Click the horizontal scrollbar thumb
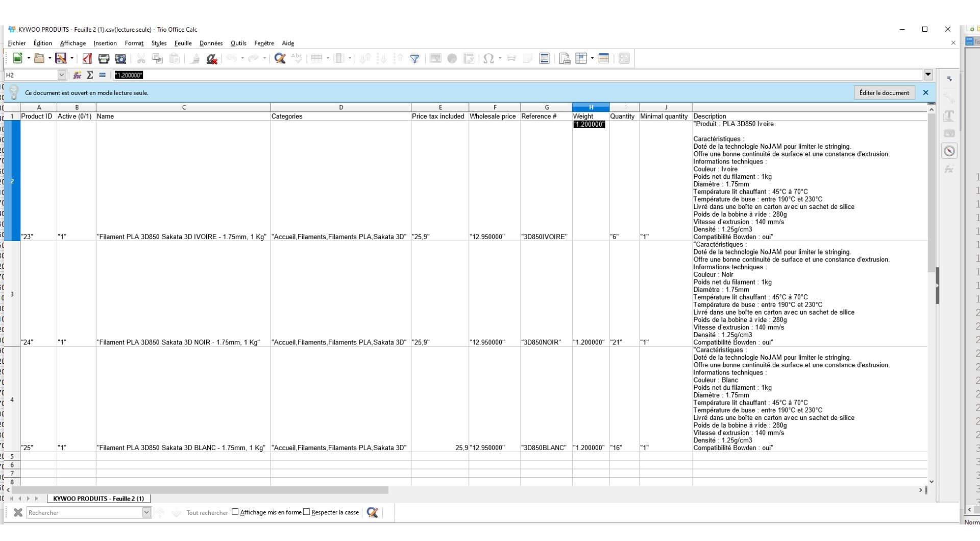 click(200, 490)
